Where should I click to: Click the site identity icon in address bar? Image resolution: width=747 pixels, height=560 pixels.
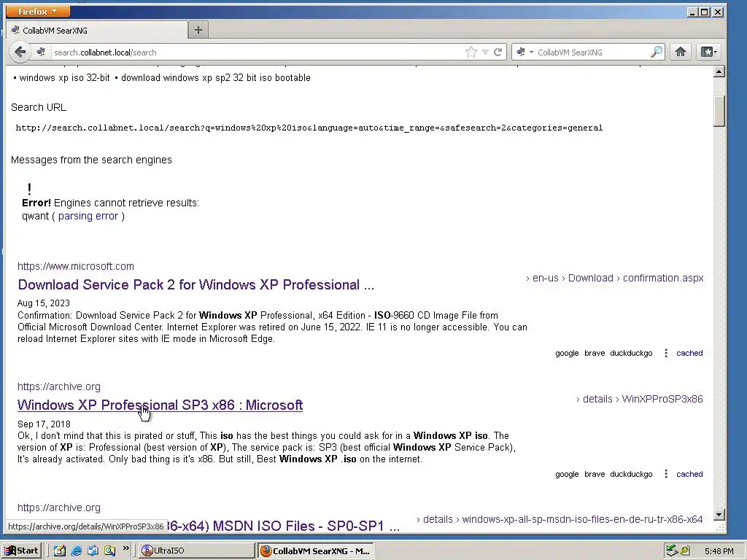[41, 52]
